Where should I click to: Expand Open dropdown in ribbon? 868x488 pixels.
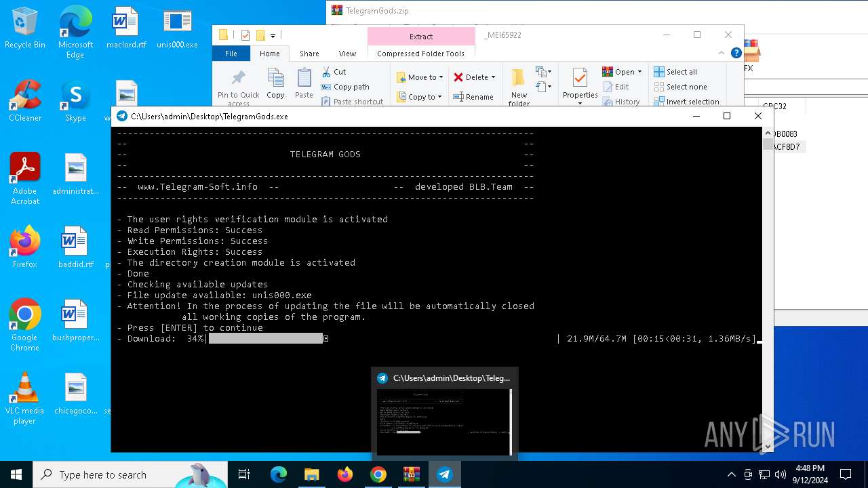click(639, 72)
